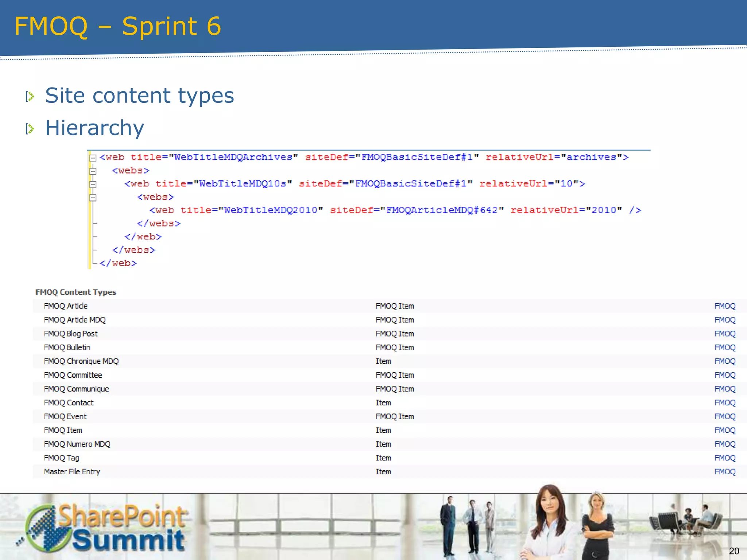Click FMOQ source link in Chronique MDQ row
The height and width of the screenshot is (560, 747).
click(725, 361)
